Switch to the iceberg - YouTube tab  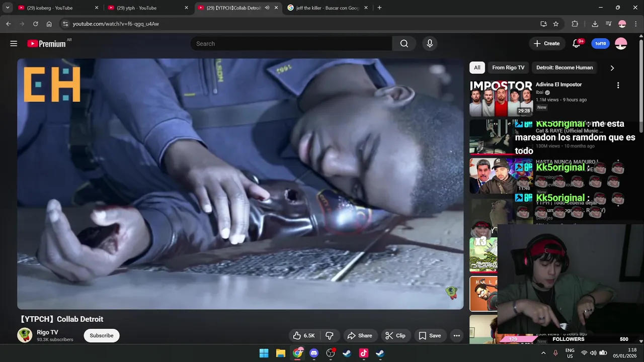click(58, 8)
